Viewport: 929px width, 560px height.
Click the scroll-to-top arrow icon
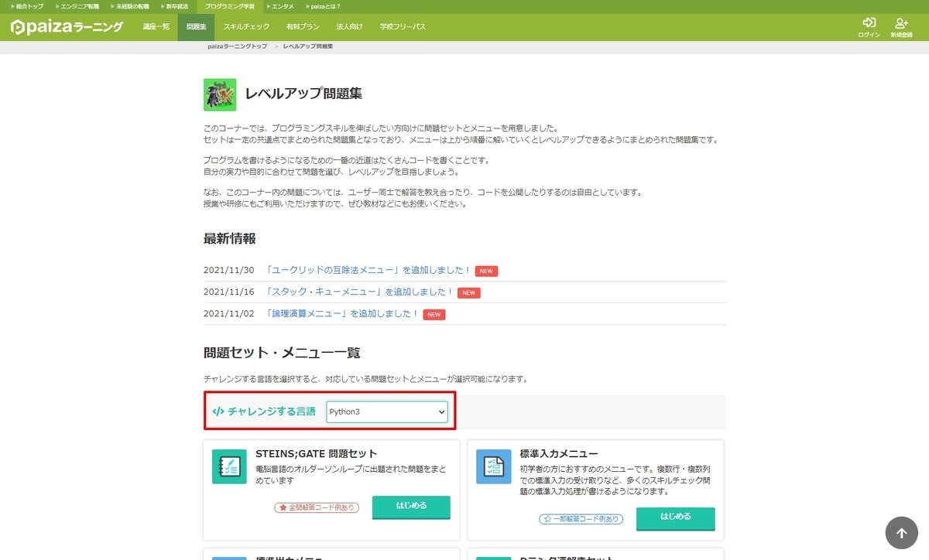tap(900, 532)
